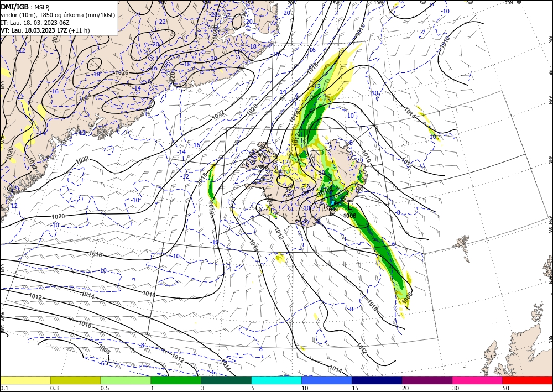
Task: Click the '1026' isobar label over Greenland
Action: pyautogui.click(x=122, y=72)
